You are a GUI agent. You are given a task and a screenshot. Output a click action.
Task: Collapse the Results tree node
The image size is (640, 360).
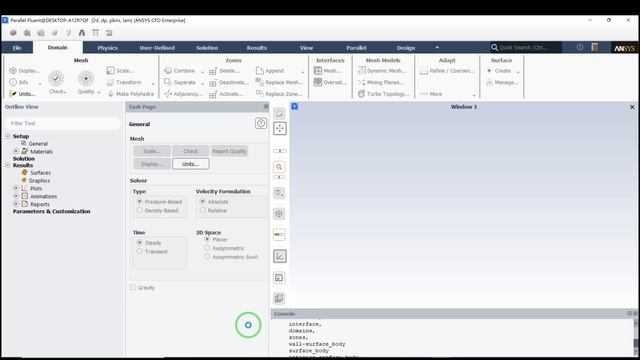(x=8, y=165)
